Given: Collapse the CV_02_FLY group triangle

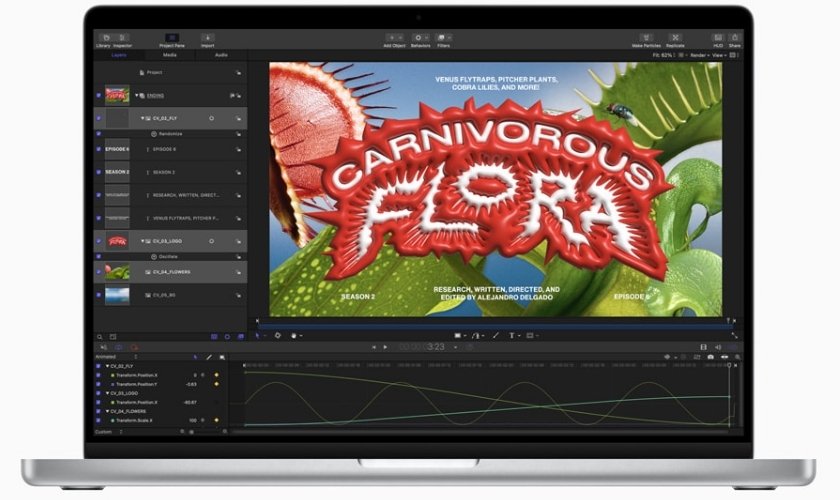Looking at the screenshot, I should (x=142, y=118).
